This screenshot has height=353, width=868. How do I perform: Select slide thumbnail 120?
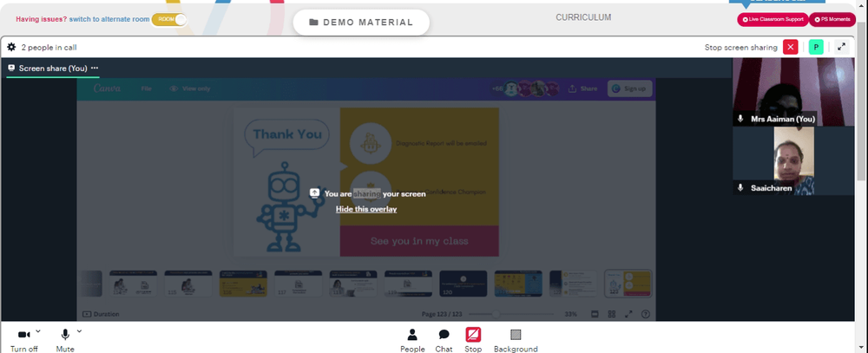[464, 284]
